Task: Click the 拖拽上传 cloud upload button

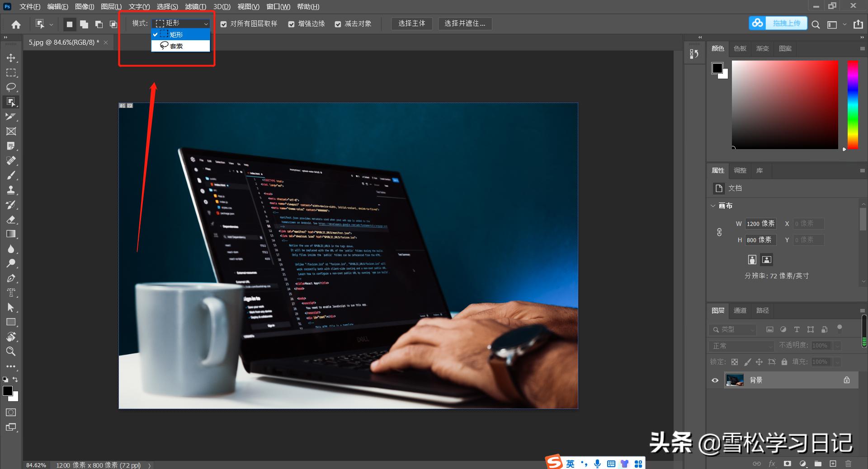Action: pyautogui.click(x=778, y=23)
